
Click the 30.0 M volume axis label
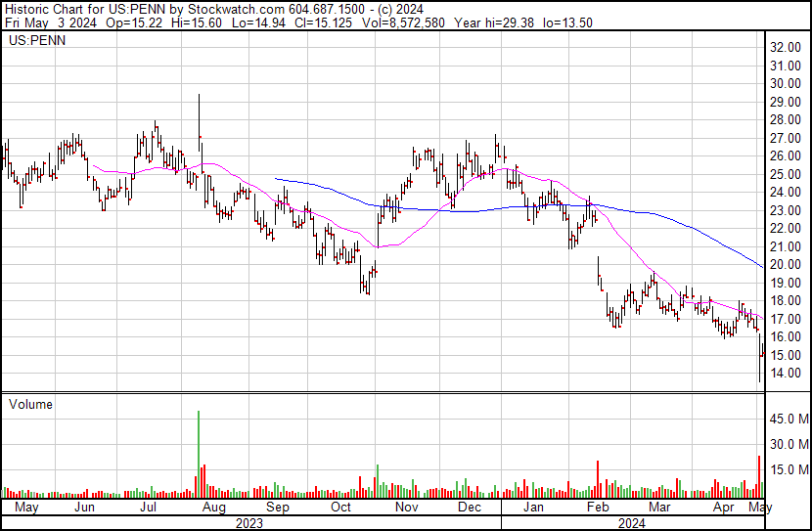(789, 444)
